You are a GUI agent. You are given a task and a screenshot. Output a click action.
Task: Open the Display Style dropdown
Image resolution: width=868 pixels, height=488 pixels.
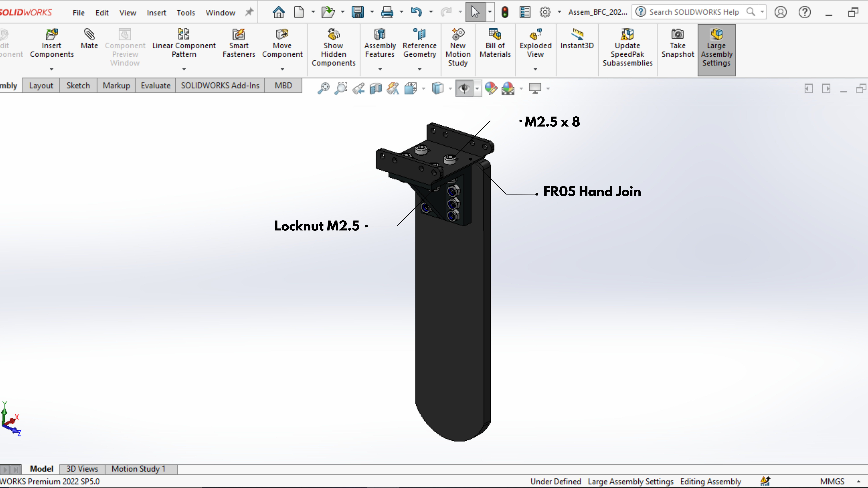pos(450,89)
